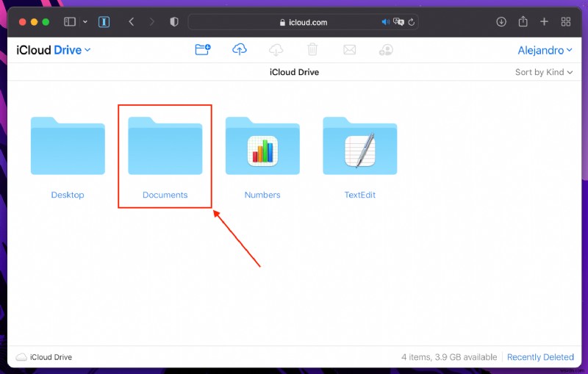
Task: Click the icloud.com address bar
Action: (x=303, y=22)
